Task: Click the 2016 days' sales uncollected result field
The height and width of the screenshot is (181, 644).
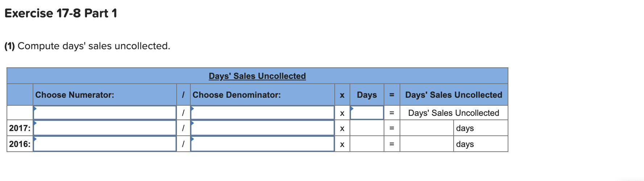Action: 426,144
